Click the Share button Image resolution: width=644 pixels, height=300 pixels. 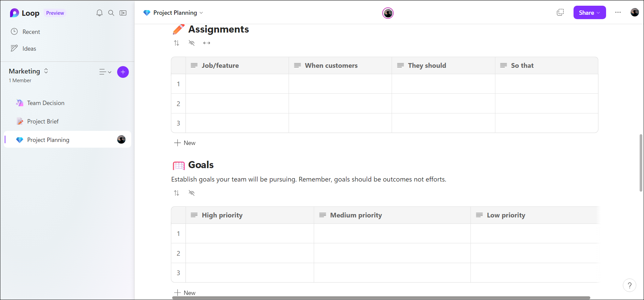589,12
